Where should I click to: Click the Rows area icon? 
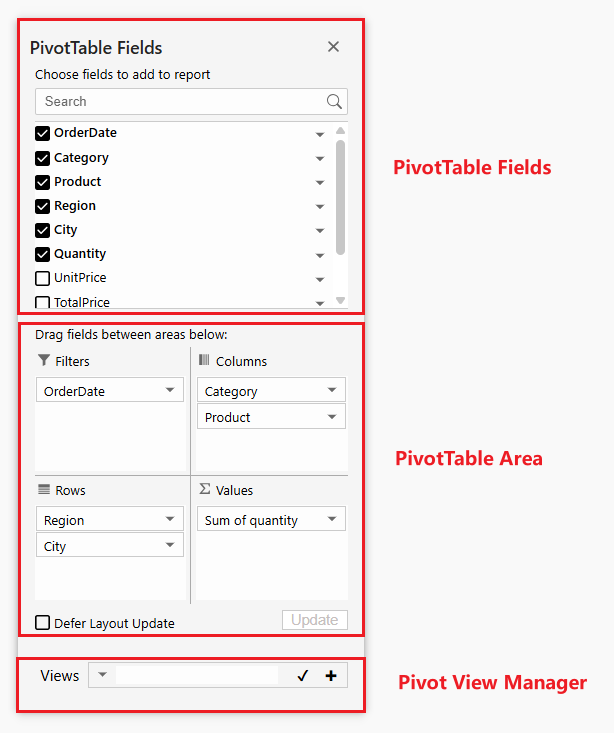click(43, 489)
